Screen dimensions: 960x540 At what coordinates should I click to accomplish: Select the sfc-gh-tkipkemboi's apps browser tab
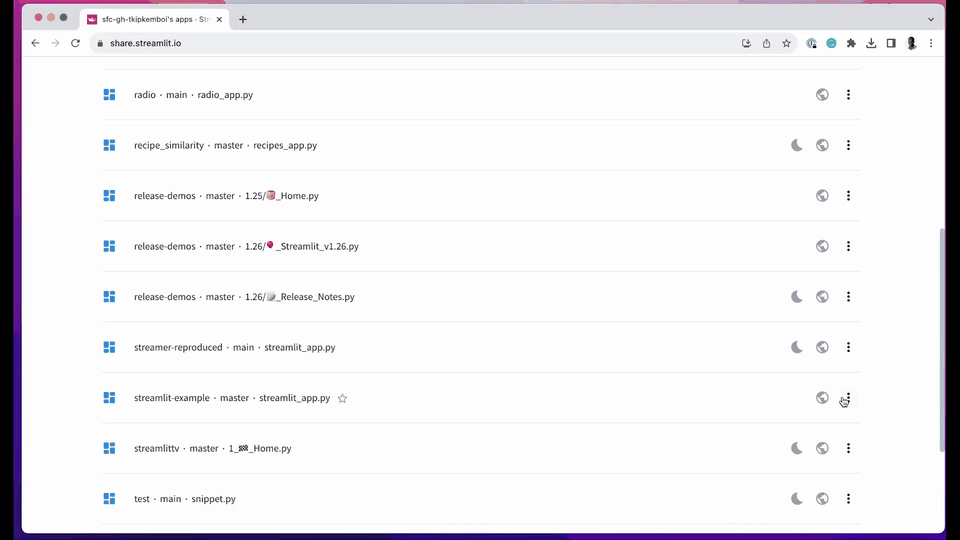150,19
